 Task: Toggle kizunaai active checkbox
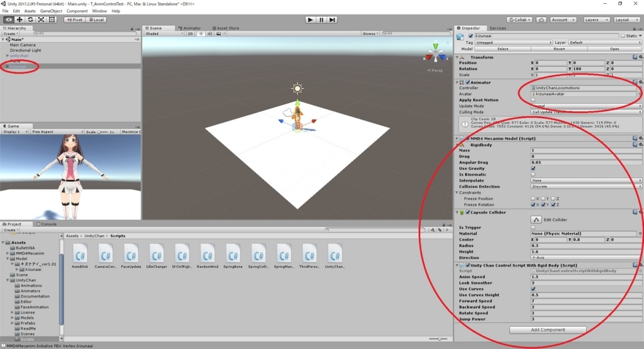tap(470, 36)
